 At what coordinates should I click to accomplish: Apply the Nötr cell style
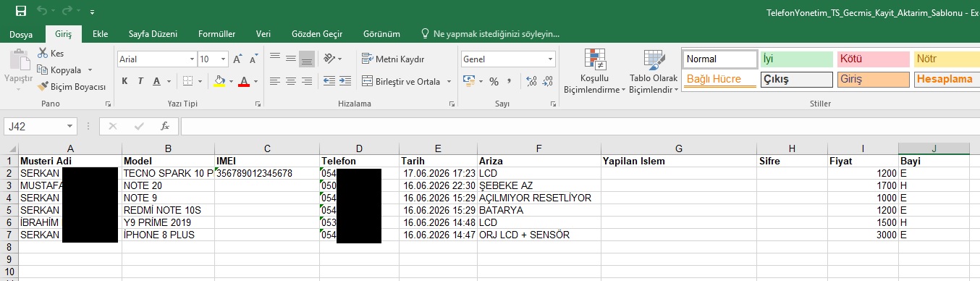[x=947, y=59]
